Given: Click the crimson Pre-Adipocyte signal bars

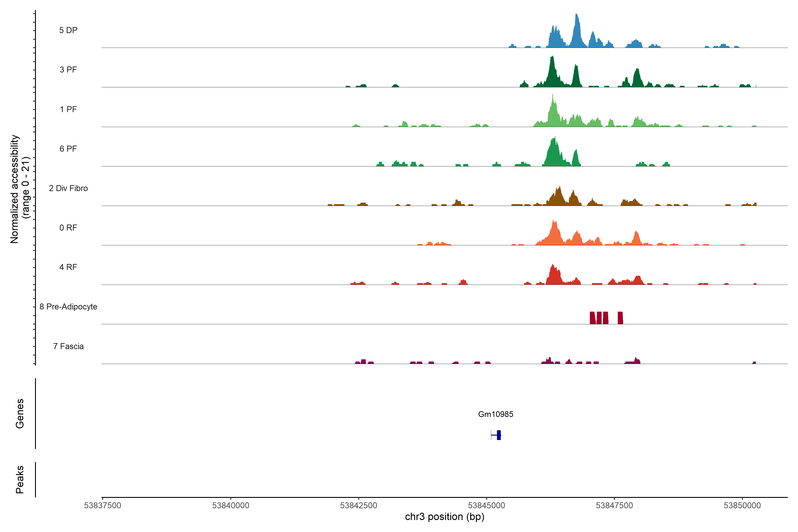Looking at the screenshot, I should coord(599,318).
